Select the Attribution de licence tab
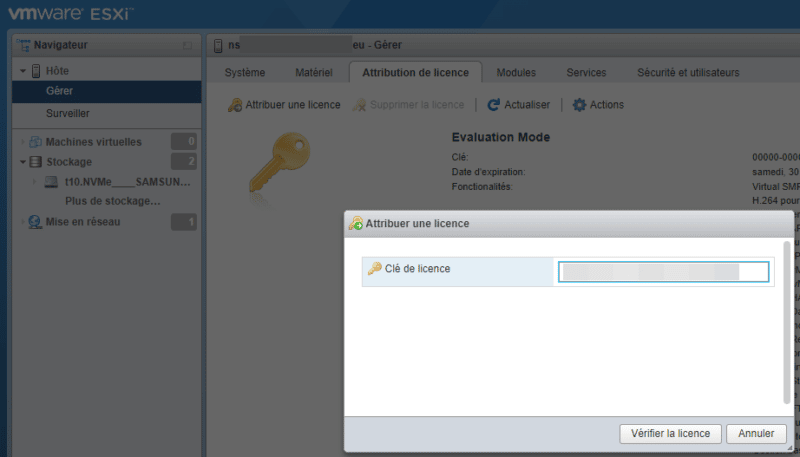Viewport: 800px width, 457px height. tap(415, 72)
